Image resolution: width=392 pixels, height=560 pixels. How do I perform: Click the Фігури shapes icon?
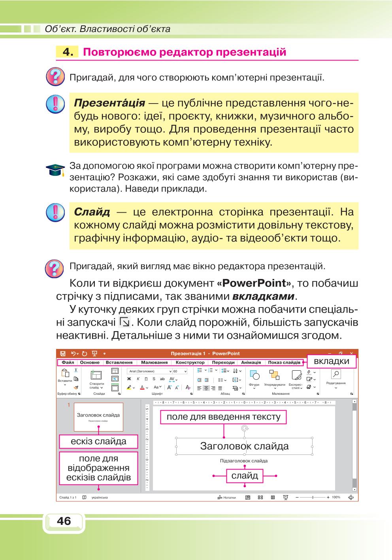coord(254,375)
